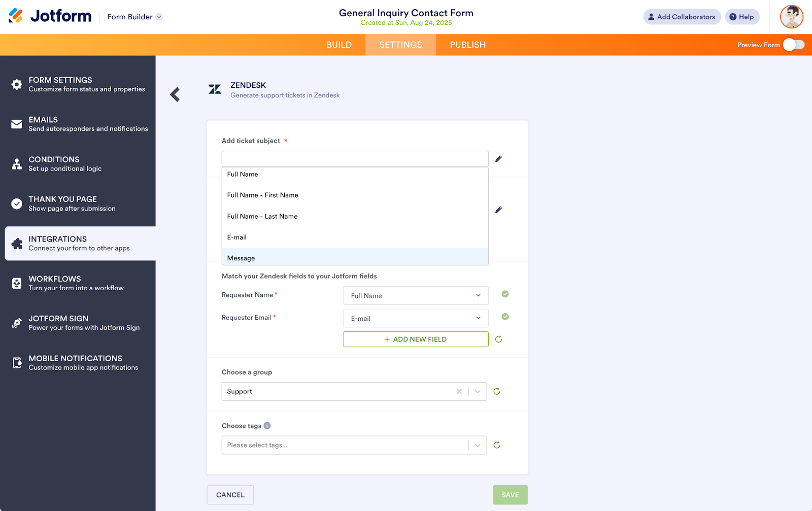Click the Add New Field button
812x511 pixels.
(x=415, y=339)
